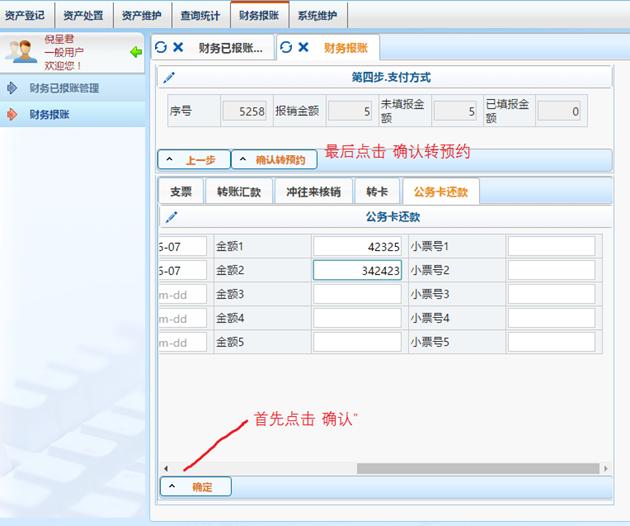This screenshot has height=526, width=630.
Task: Click the green collapse-sidebar arrow icon
Action: click(x=136, y=52)
